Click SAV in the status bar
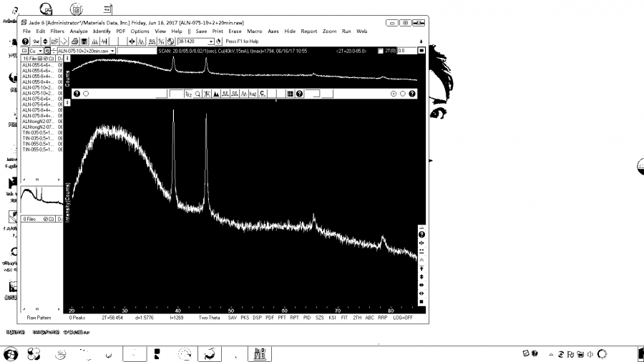 (x=233, y=318)
